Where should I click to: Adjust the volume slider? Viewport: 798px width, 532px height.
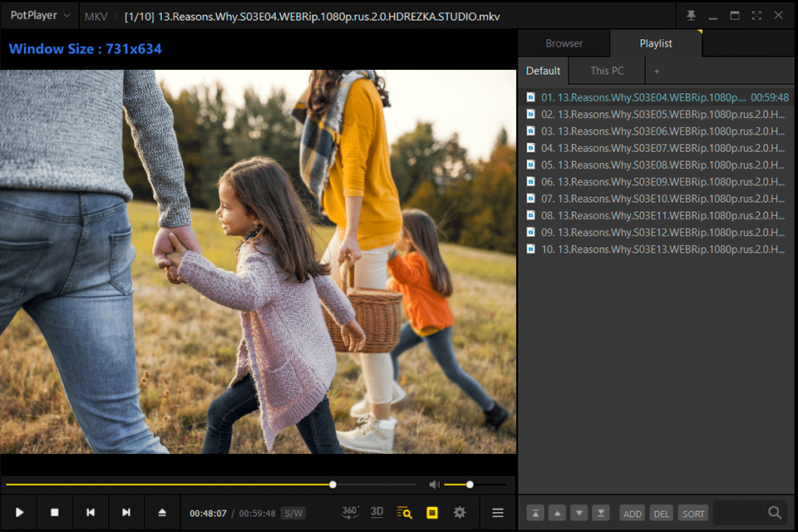pos(468,484)
